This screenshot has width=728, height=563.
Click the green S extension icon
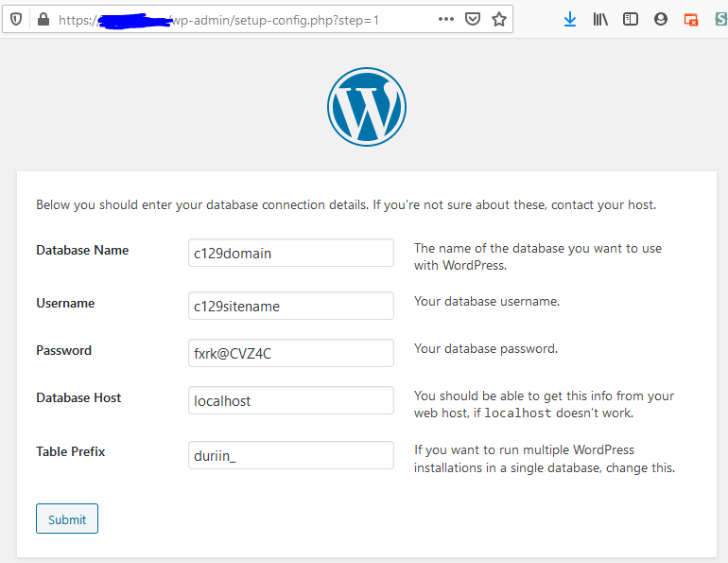[721, 19]
